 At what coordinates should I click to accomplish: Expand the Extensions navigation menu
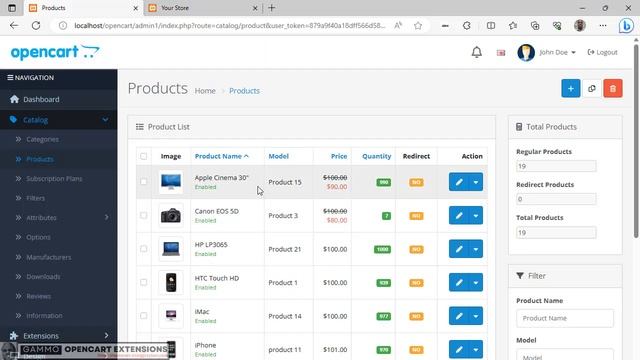58,336
